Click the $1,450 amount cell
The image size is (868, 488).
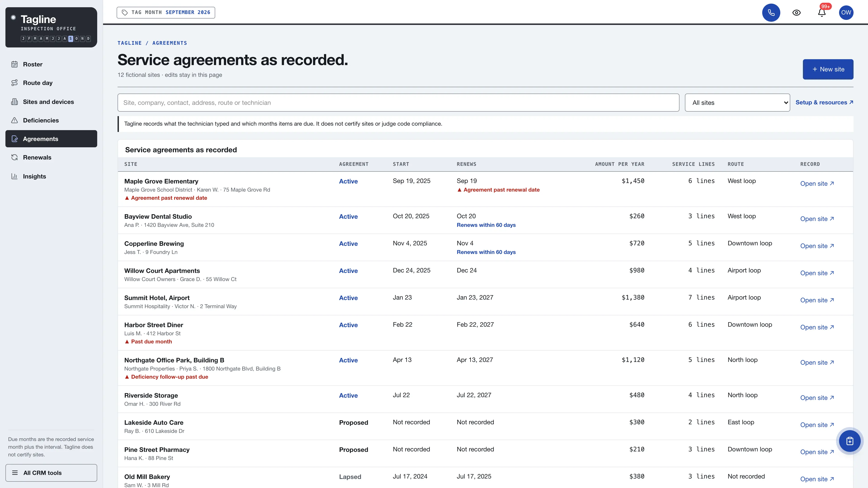pos(633,181)
